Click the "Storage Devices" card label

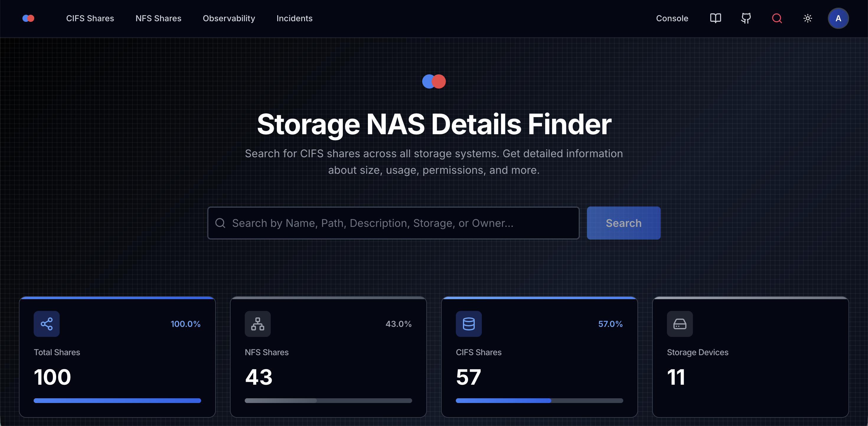coord(697,352)
